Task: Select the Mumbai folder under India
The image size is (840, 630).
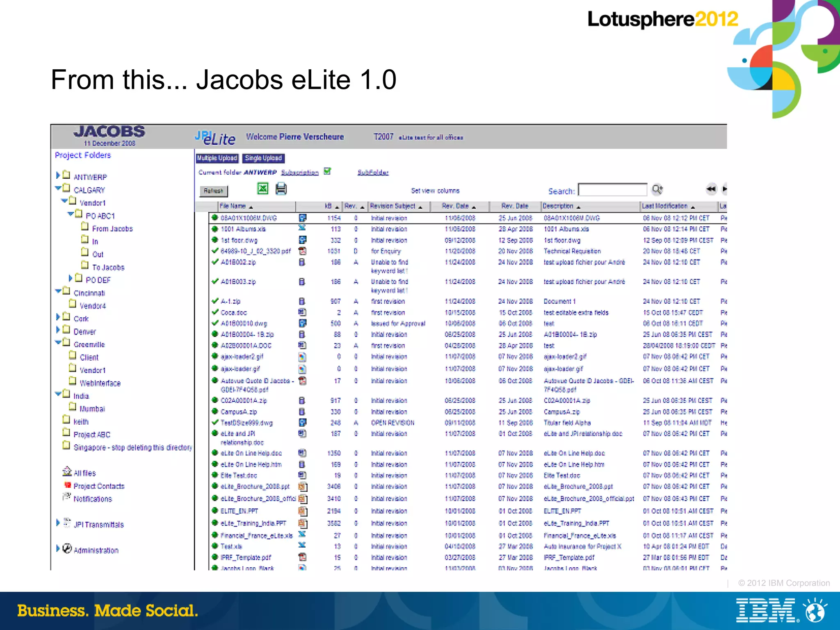Action: pyautogui.click(x=92, y=409)
